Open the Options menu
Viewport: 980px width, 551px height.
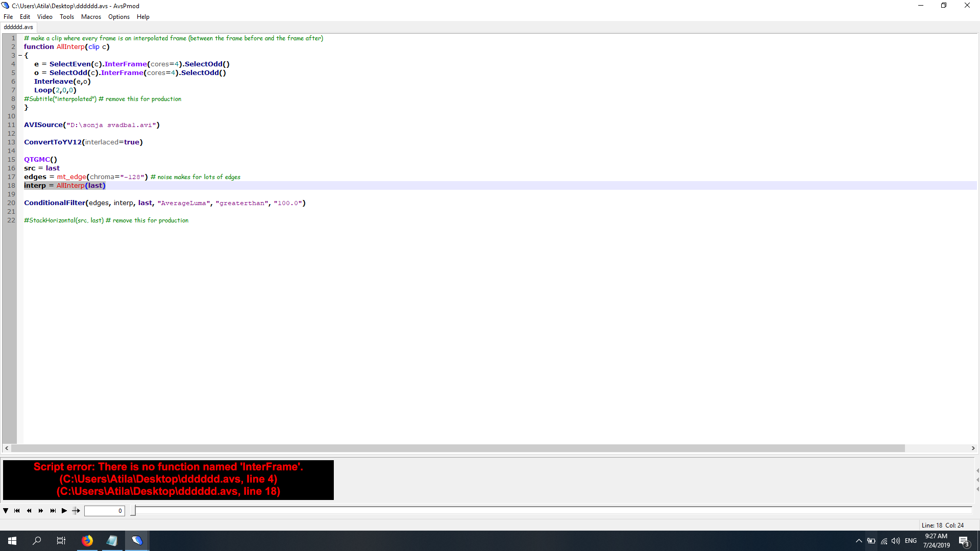coord(118,17)
